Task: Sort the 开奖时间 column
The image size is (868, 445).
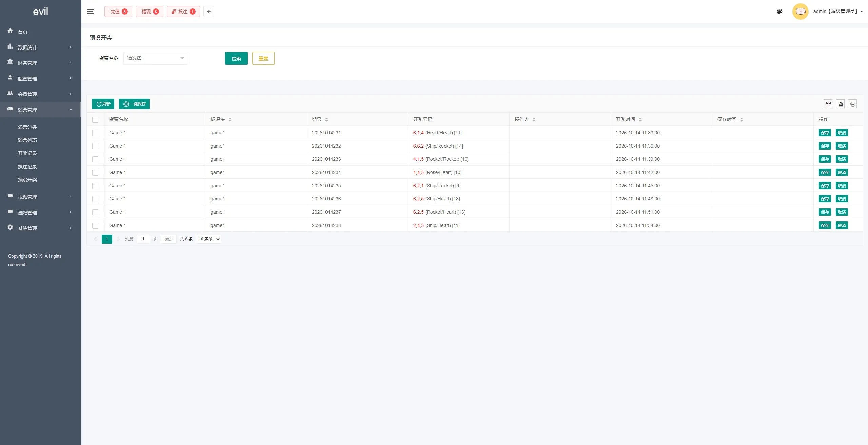Action: coord(640,119)
